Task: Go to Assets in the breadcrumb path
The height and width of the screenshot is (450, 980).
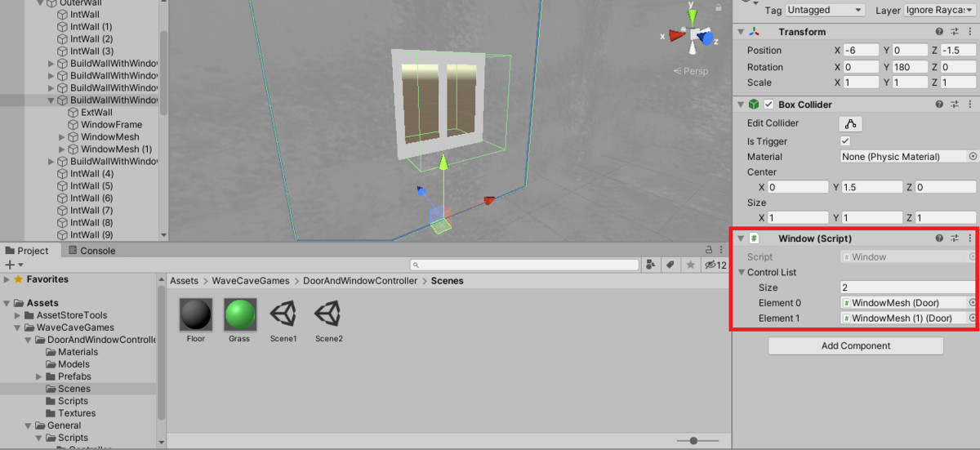Action: click(x=184, y=281)
